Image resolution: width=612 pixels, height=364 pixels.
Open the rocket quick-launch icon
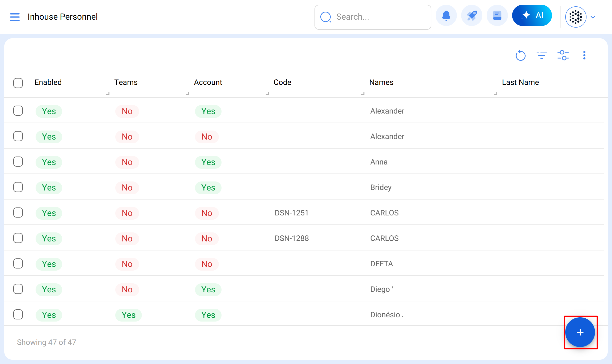click(x=472, y=16)
